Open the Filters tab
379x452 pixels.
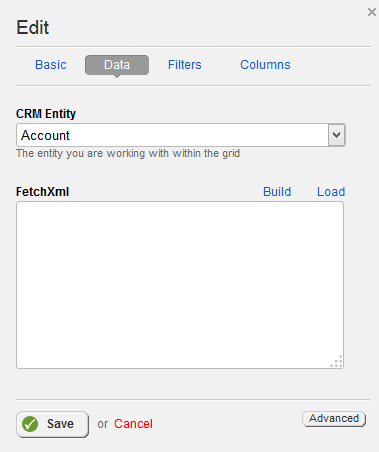pos(185,65)
